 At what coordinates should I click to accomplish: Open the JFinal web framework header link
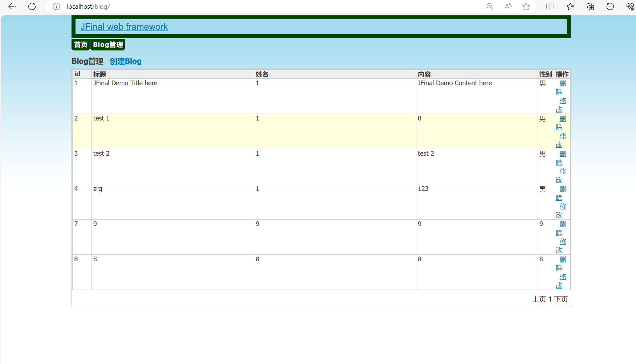coord(124,27)
